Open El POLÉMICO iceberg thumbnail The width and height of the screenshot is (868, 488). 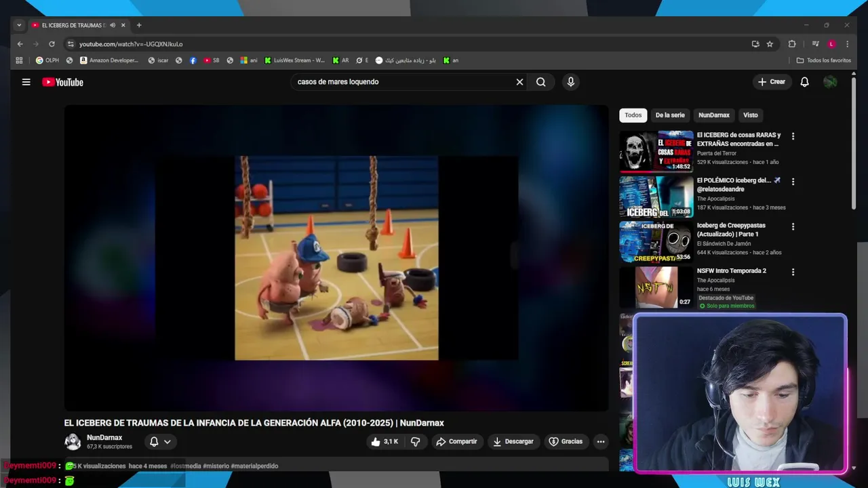point(656,197)
